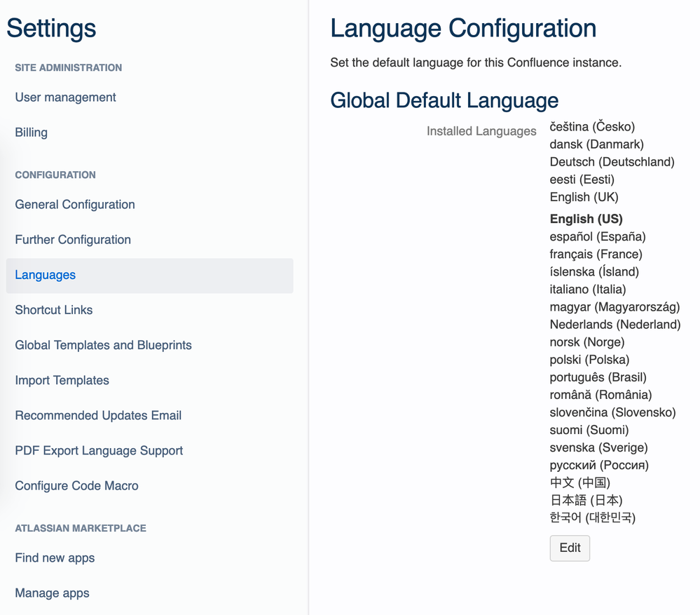The height and width of the screenshot is (615, 700).
Task: Click norsk (Norge) entry
Action: click(587, 342)
